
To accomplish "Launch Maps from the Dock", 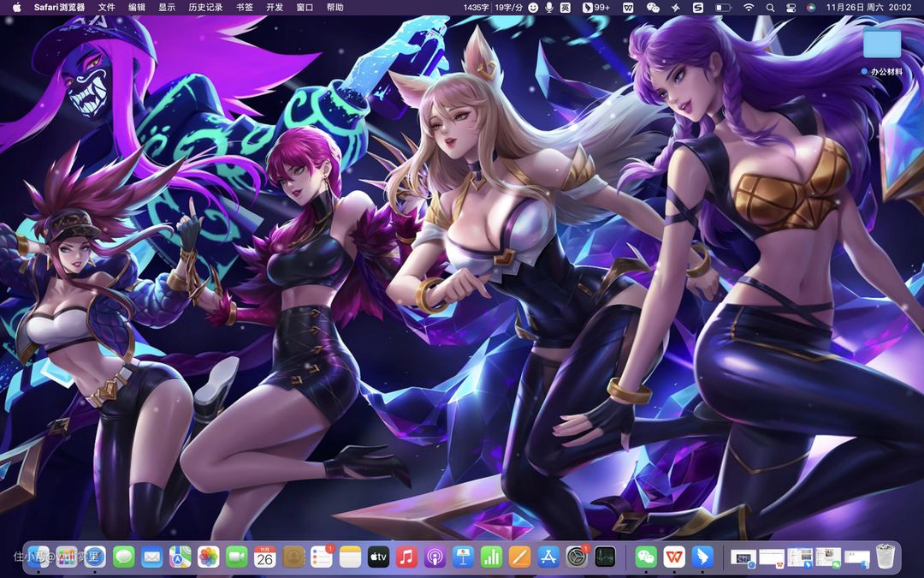I will point(181,557).
